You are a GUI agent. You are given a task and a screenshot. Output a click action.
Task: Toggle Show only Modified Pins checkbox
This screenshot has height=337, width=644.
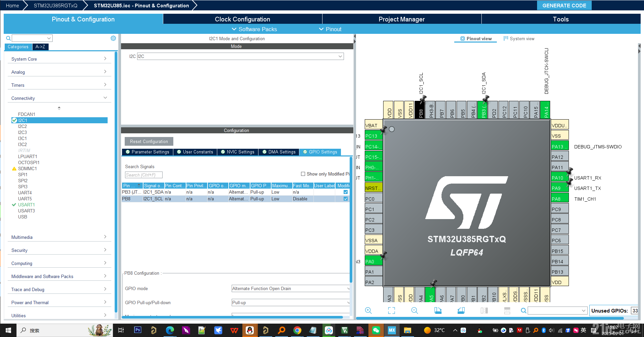coord(303,174)
